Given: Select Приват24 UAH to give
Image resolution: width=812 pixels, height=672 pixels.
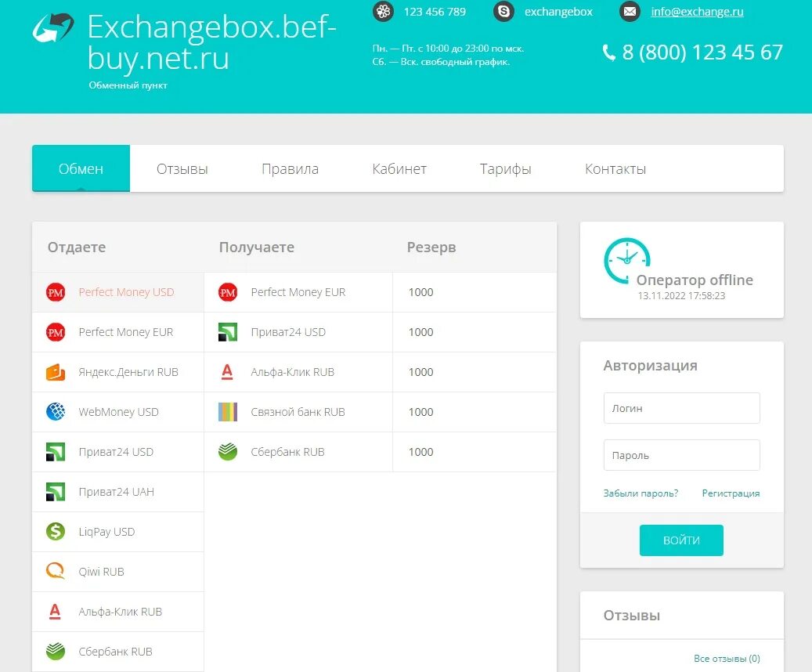Looking at the screenshot, I should (118, 492).
